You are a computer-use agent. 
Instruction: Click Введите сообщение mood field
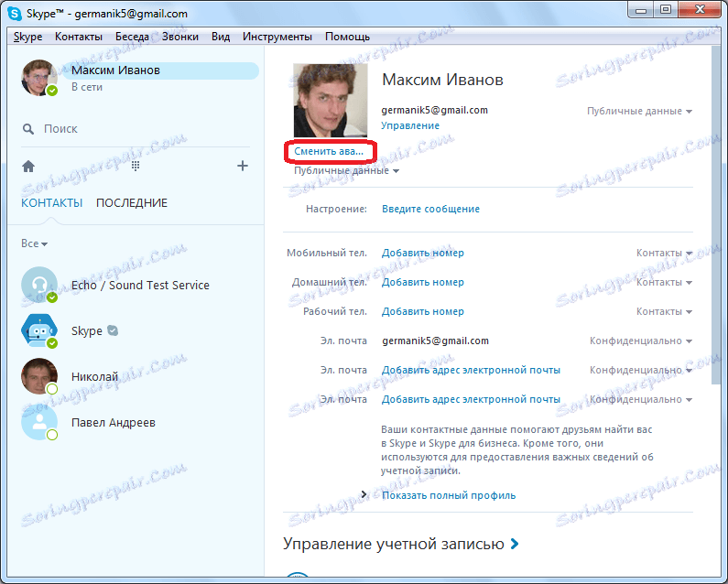[x=430, y=209]
